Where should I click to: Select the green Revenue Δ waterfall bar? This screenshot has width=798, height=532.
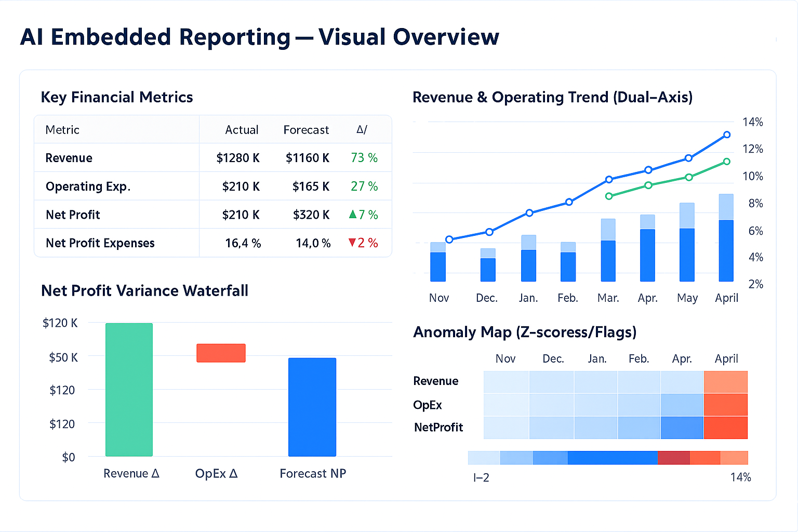pyautogui.click(x=129, y=390)
